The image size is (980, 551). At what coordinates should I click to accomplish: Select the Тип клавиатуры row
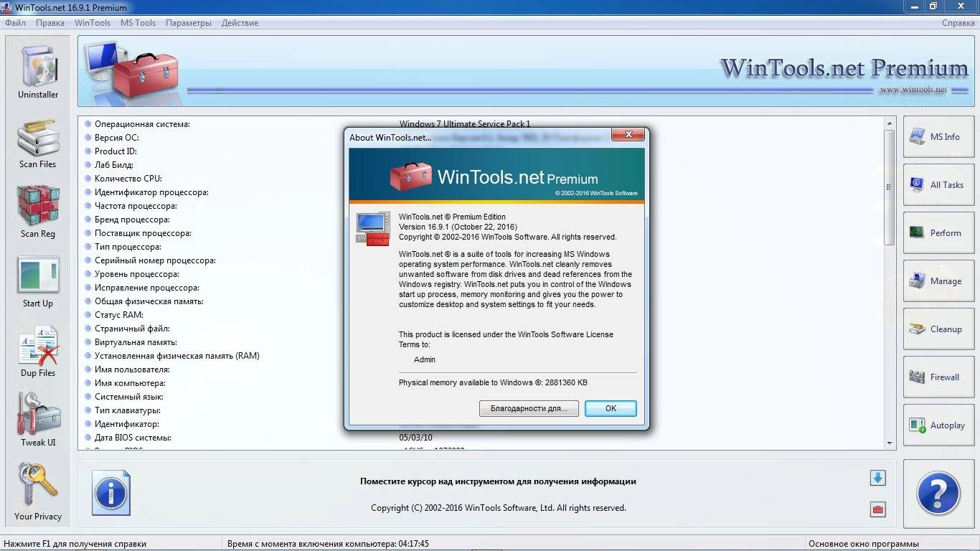click(x=482, y=410)
